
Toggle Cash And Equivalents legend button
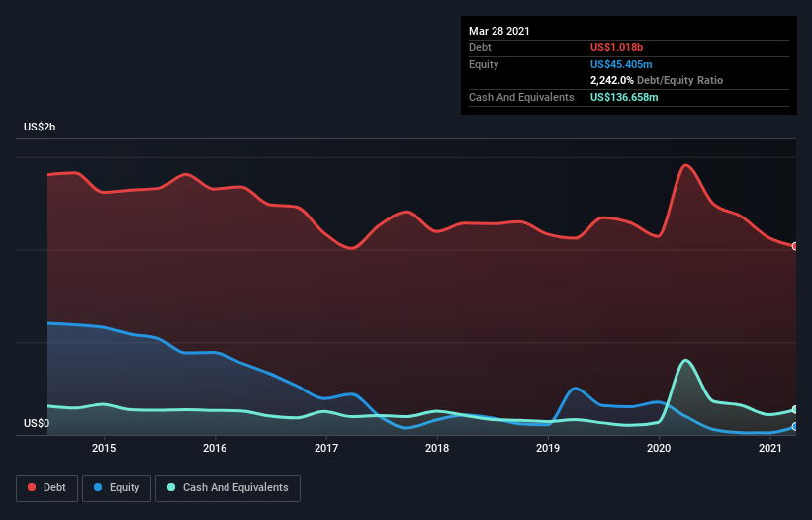click(227, 488)
